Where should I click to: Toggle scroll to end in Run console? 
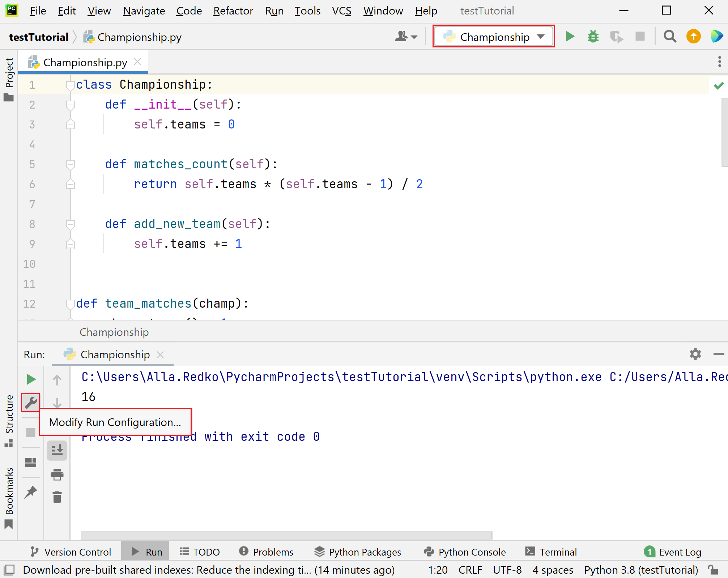click(57, 451)
